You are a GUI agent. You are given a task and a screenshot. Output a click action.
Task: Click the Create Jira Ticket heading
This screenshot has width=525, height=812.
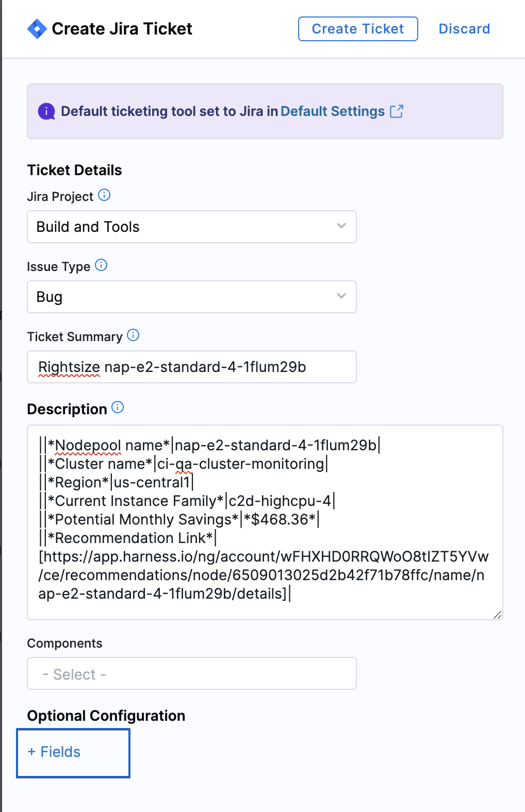(122, 29)
